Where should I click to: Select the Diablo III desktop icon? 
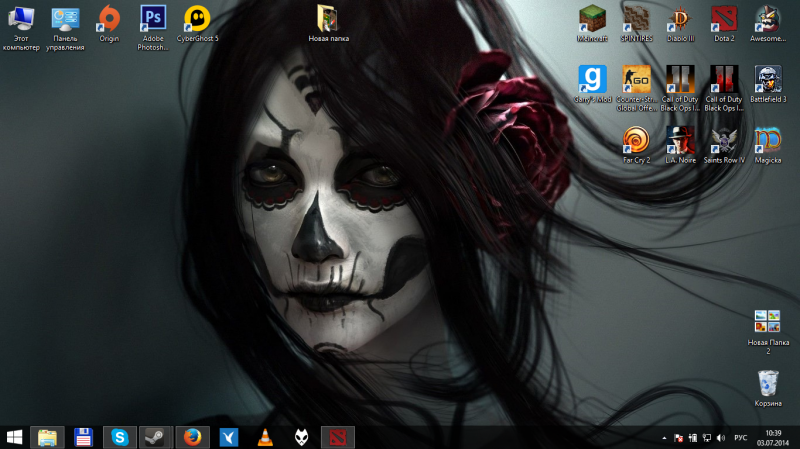[x=680, y=24]
